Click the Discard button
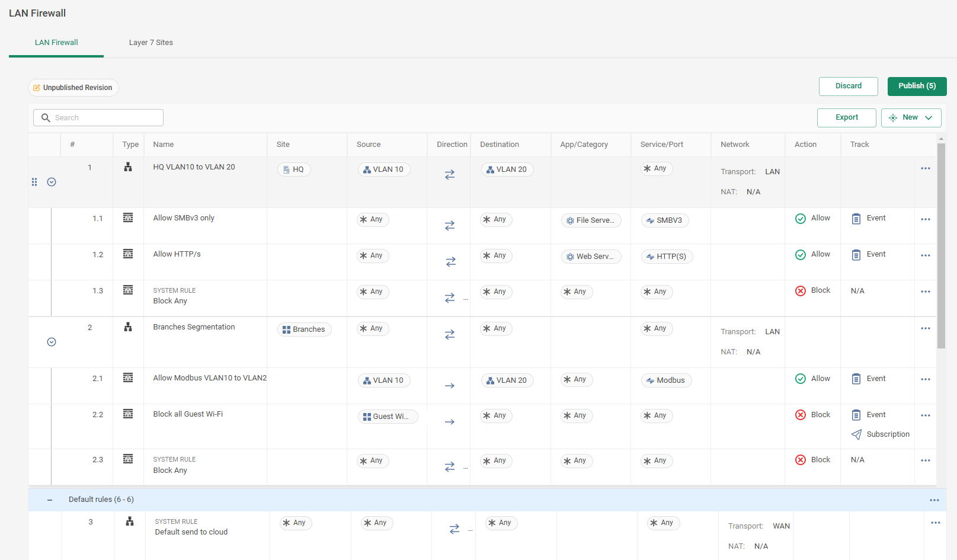The image size is (957, 560). (848, 86)
